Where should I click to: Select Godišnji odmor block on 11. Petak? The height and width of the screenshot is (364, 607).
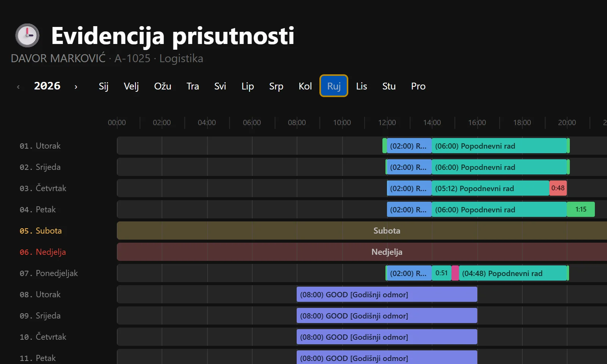[x=387, y=358]
